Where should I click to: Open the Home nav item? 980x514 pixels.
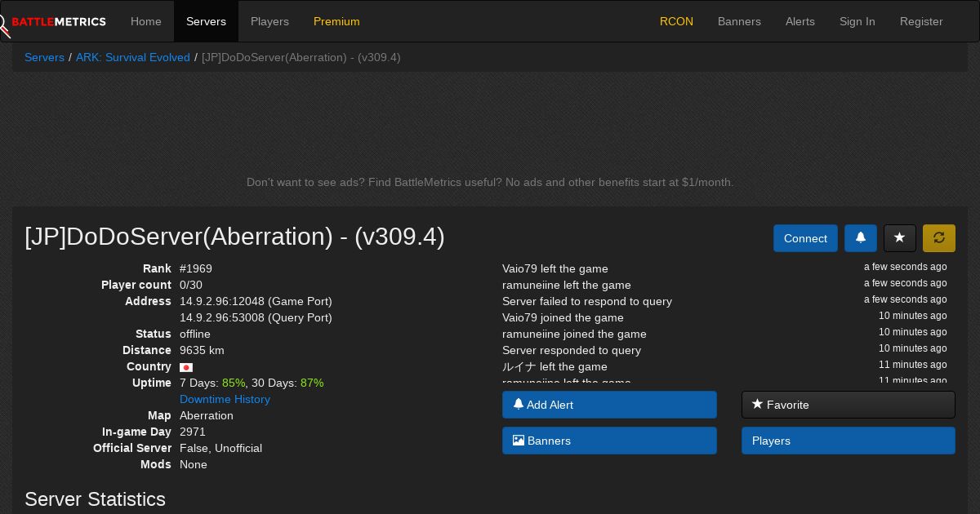coord(146,21)
